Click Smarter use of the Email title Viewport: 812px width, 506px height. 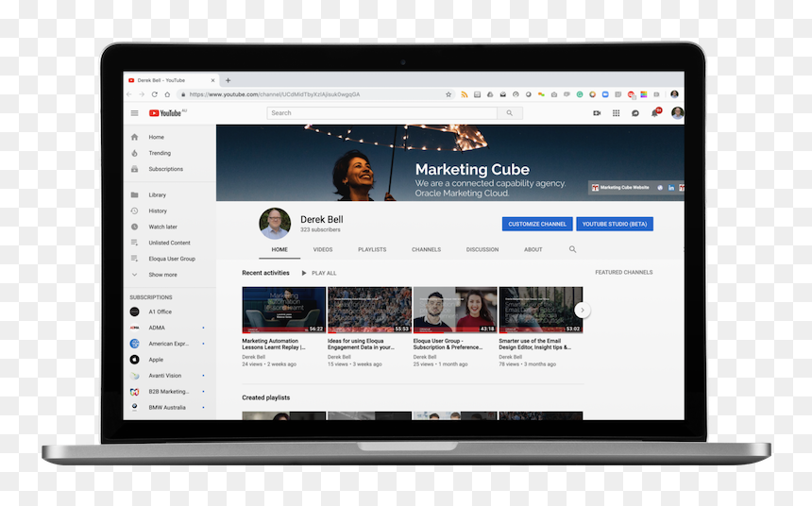(535, 344)
